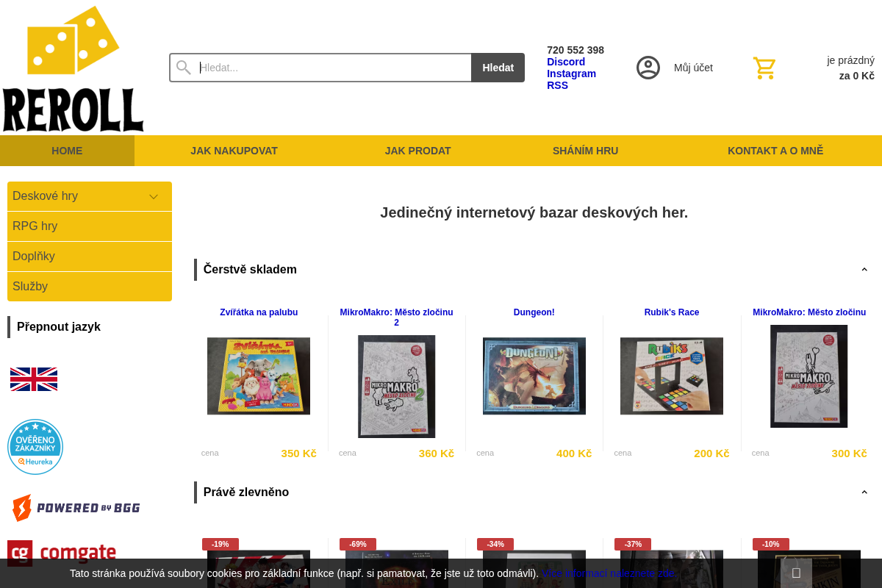The height and width of the screenshot is (588, 882).
Task: Select the Služby category
Action: [90, 287]
